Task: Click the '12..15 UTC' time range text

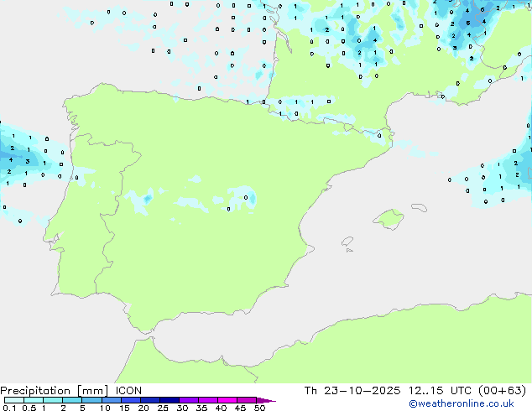Action: coord(440,391)
